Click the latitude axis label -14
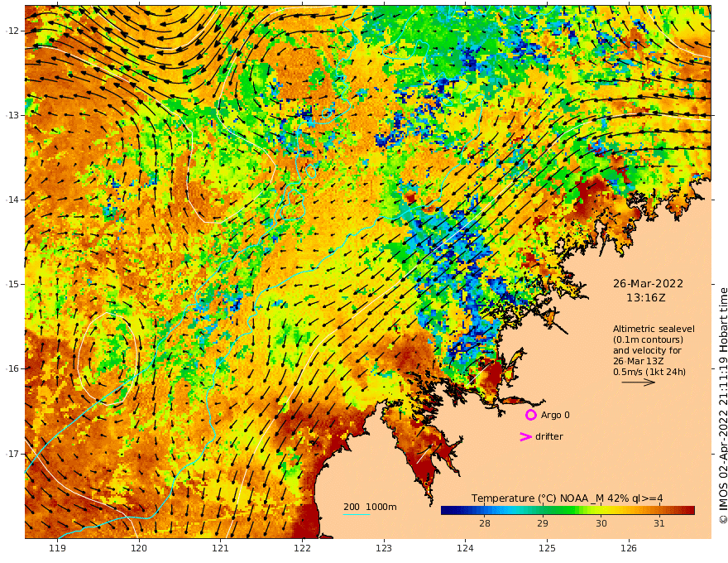 tap(12, 200)
